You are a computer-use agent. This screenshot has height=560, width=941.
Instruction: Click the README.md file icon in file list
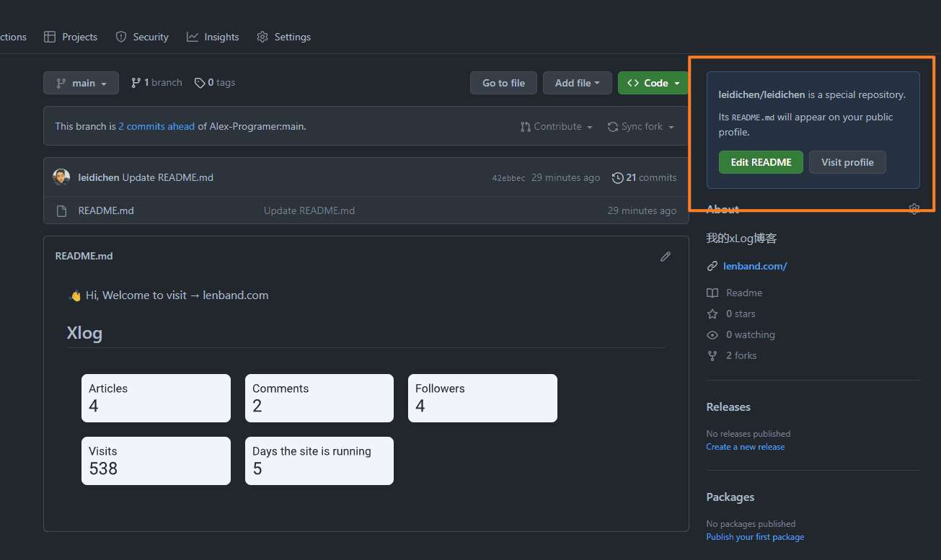61,210
